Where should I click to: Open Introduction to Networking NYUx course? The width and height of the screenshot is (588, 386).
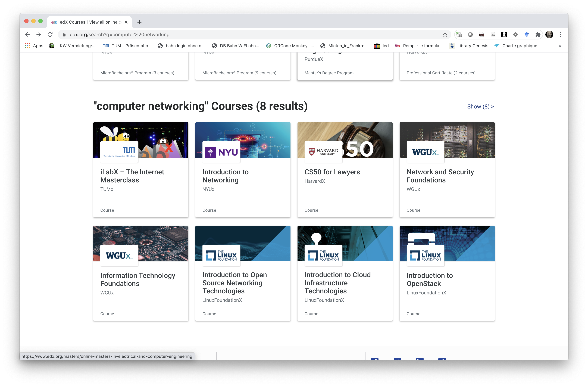243,170
